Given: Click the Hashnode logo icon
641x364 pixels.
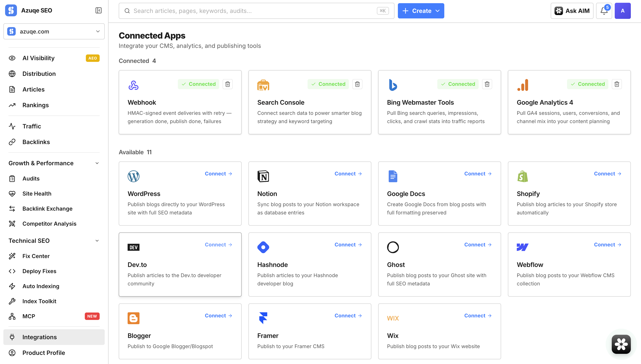Looking at the screenshot, I should pyautogui.click(x=263, y=247).
